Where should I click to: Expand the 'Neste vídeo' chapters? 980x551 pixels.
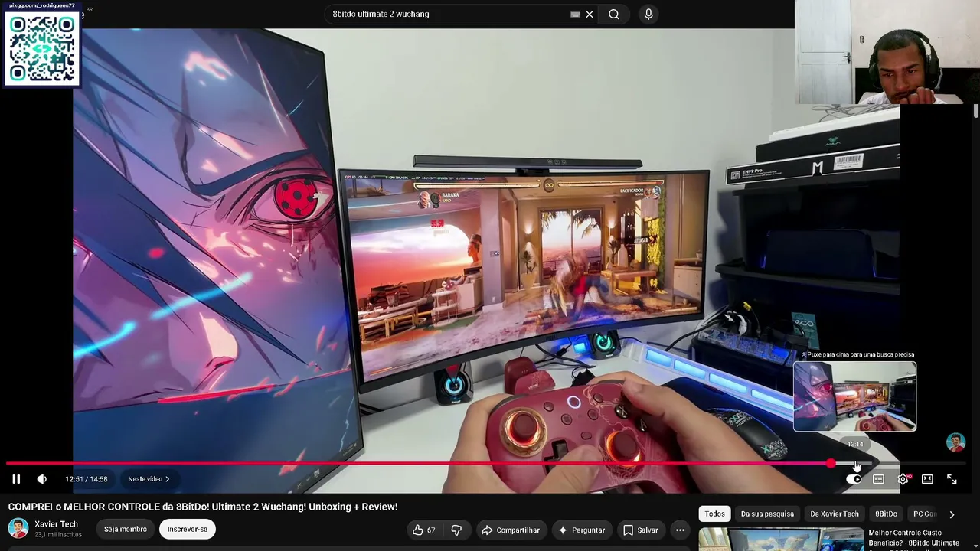click(149, 479)
